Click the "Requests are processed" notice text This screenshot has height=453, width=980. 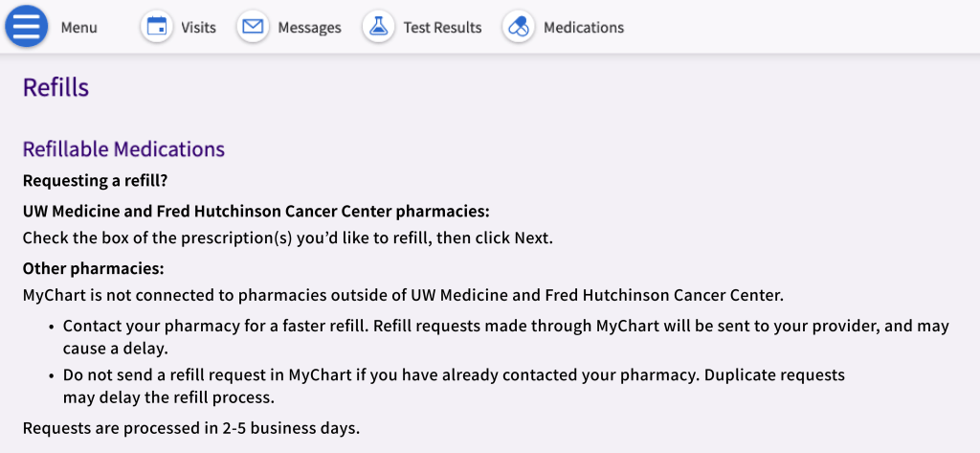click(190, 427)
